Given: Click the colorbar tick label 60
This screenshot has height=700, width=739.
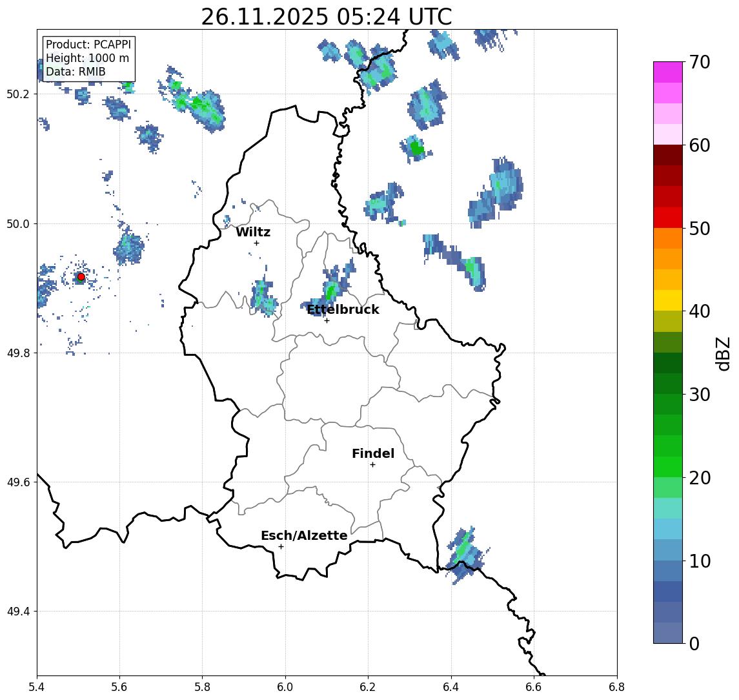Looking at the screenshot, I should 700,145.
